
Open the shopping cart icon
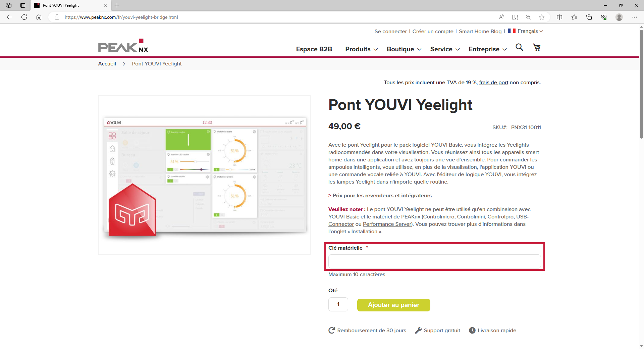(x=537, y=47)
